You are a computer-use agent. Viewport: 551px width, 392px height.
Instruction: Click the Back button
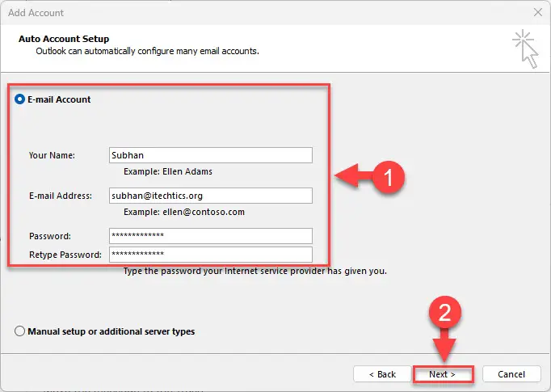pyautogui.click(x=382, y=374)
